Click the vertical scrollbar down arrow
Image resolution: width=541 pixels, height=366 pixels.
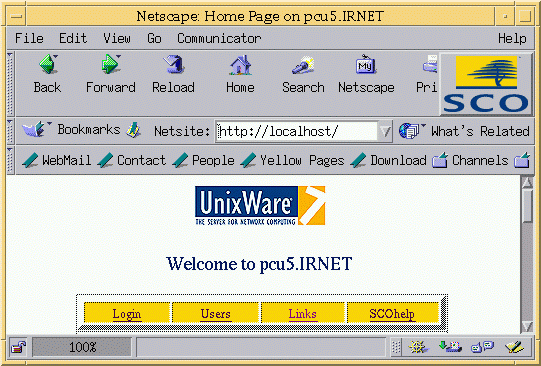pos(527,326)
